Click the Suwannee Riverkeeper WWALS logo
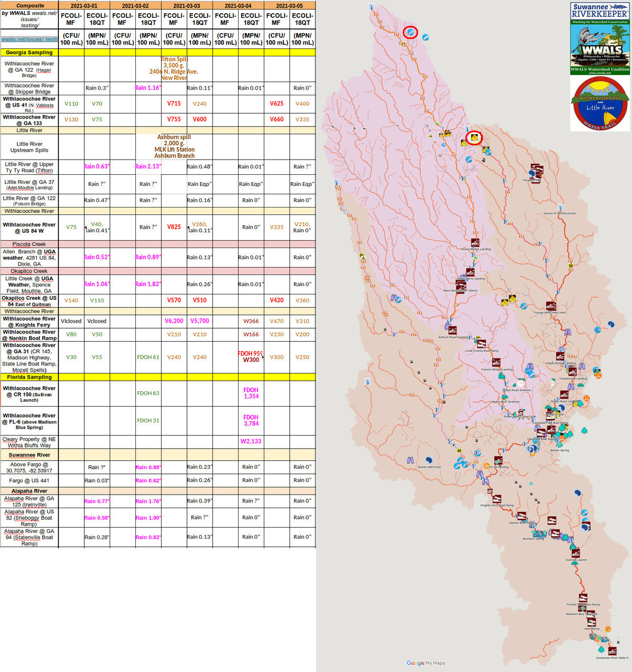This screenshot has width=632, height=672. (600, 38)
